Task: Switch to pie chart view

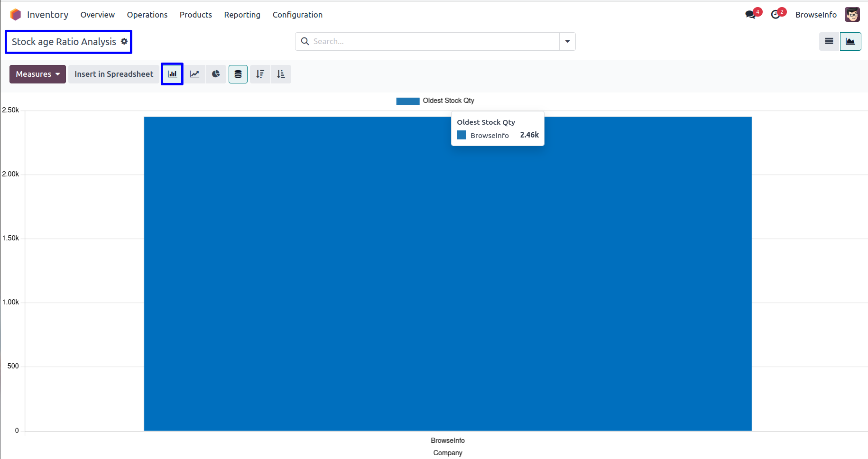Action: click(216, 74)
